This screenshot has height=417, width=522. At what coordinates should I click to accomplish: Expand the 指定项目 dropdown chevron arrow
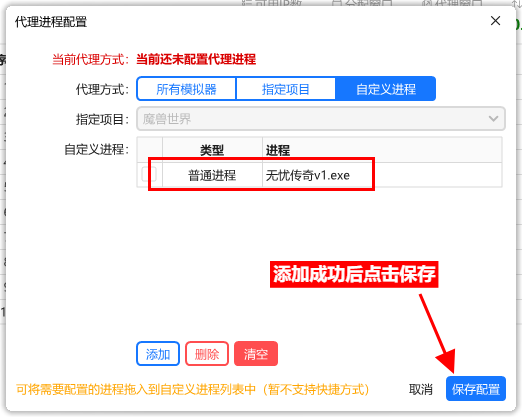coord(493,118)
